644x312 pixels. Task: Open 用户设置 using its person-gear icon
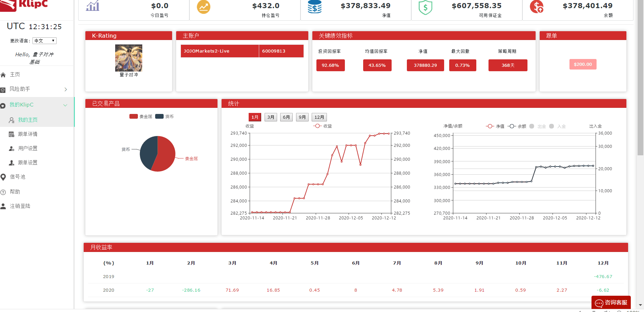pyautogui.click(x=12, y=149)
